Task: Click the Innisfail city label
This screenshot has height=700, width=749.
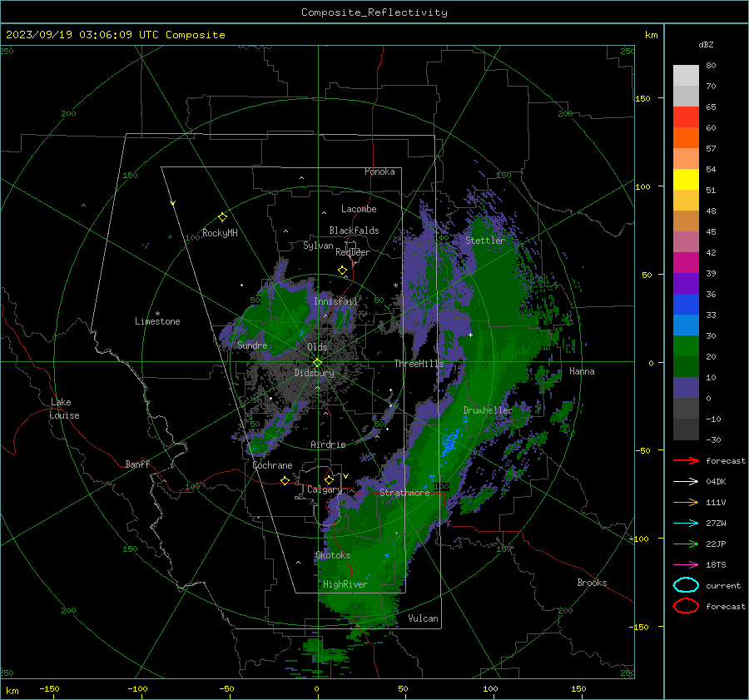Action: (x=335, y=301)
